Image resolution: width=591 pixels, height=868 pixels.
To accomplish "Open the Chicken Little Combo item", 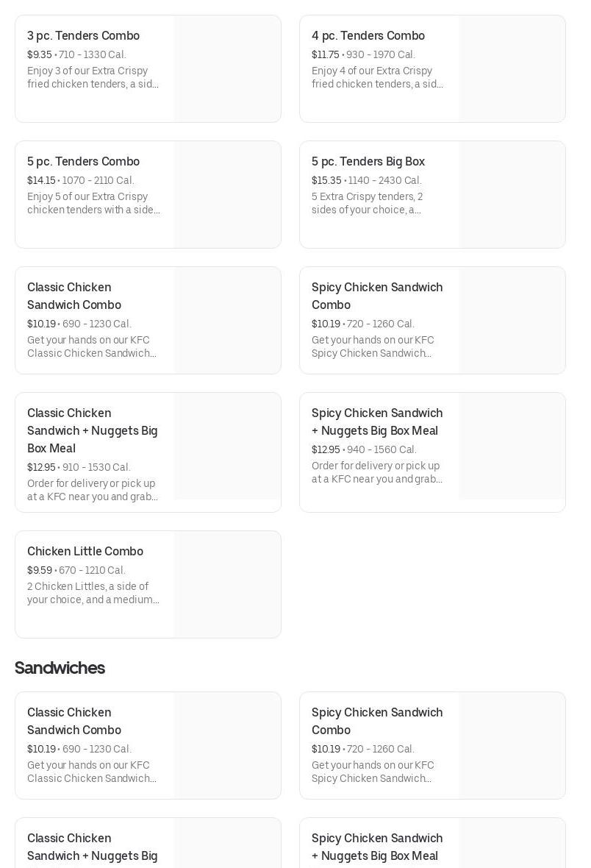I will pos(85,552).
